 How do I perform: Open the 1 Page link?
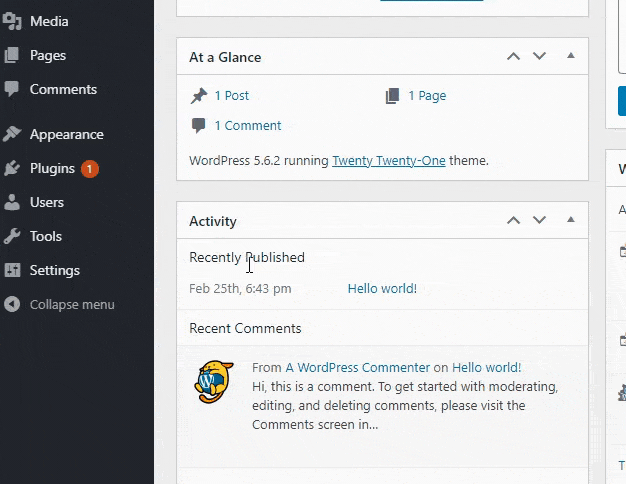tap(427, 96)
